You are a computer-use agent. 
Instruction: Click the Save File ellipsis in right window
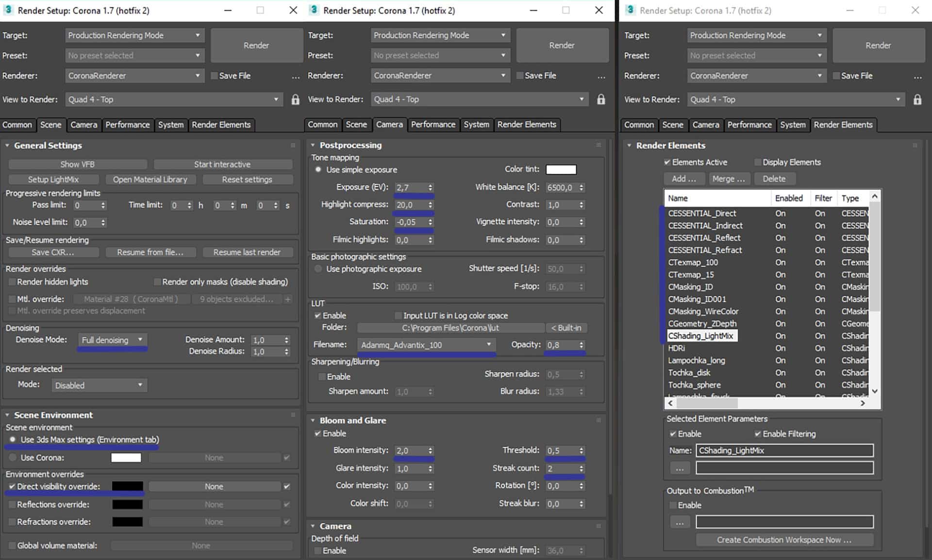(x=917, y=77)
